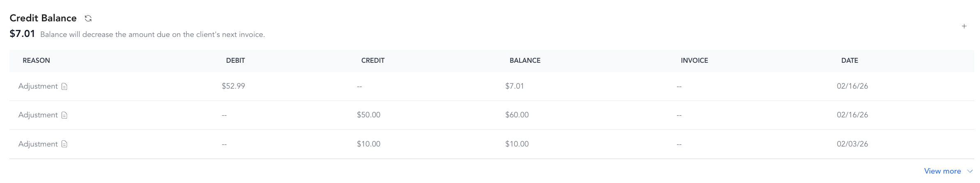
Task: Add a new credit balance adjustment
Action: 964,26
